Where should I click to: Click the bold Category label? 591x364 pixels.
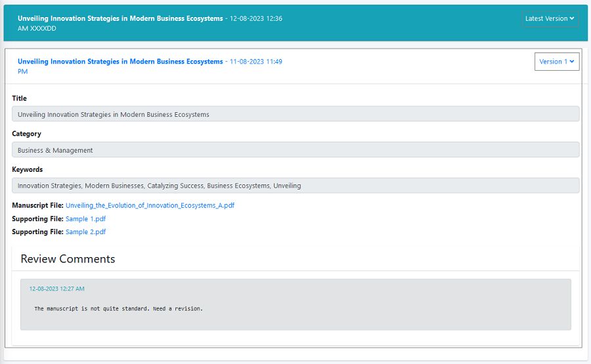pyautogui.click(x=26, y=134)
